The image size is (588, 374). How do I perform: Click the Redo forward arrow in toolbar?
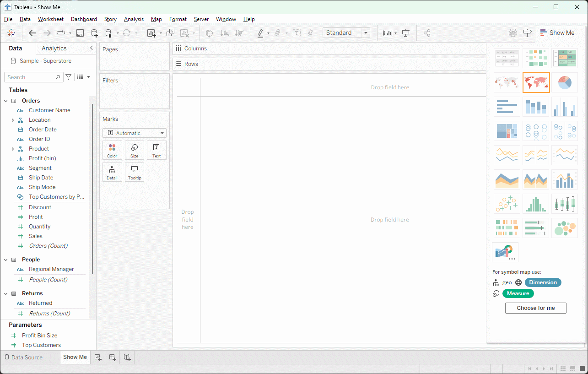click(x=47, y=33)
